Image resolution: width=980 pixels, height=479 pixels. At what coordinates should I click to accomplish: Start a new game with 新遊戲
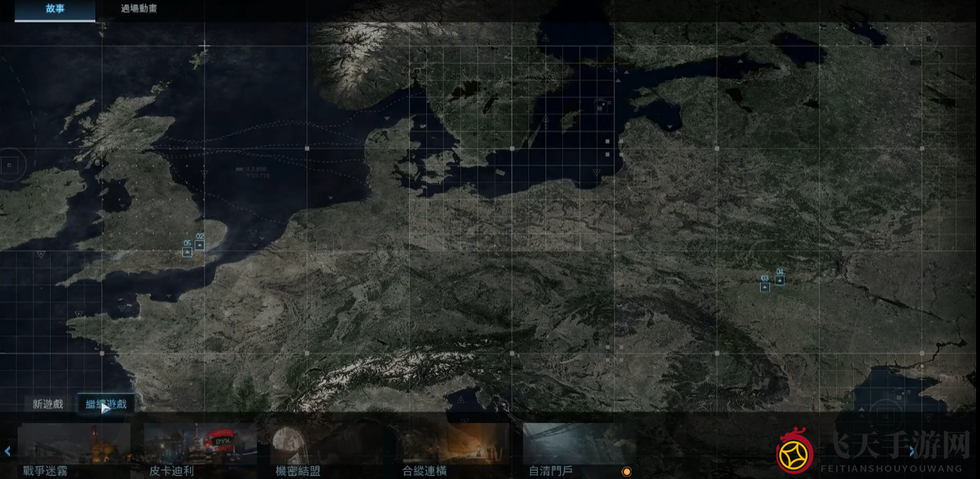[x=48, y=404]
